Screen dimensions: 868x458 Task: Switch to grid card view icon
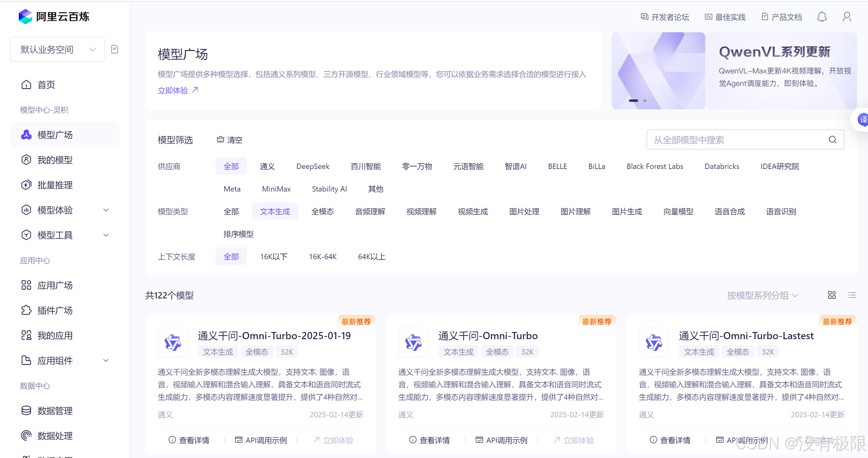832,295
